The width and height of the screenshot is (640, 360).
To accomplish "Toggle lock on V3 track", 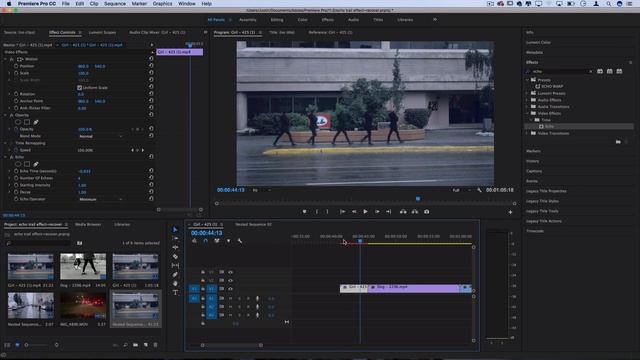I will tap(203, 272).
